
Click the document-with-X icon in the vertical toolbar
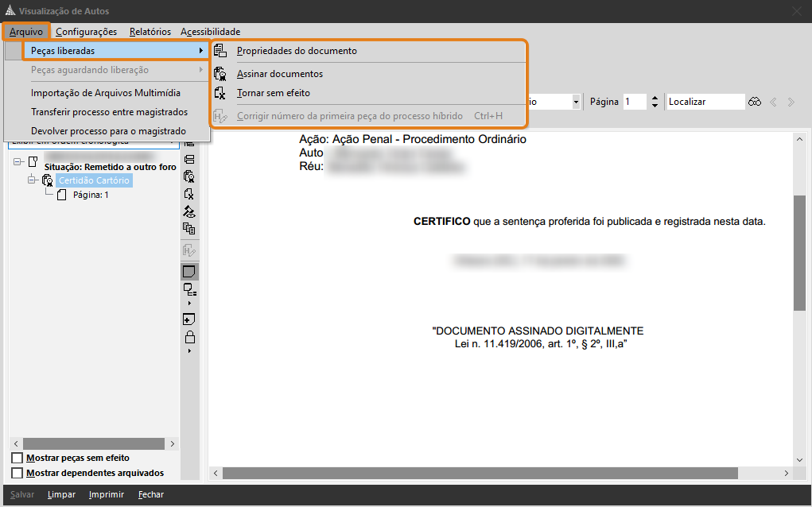pos(189,194)
